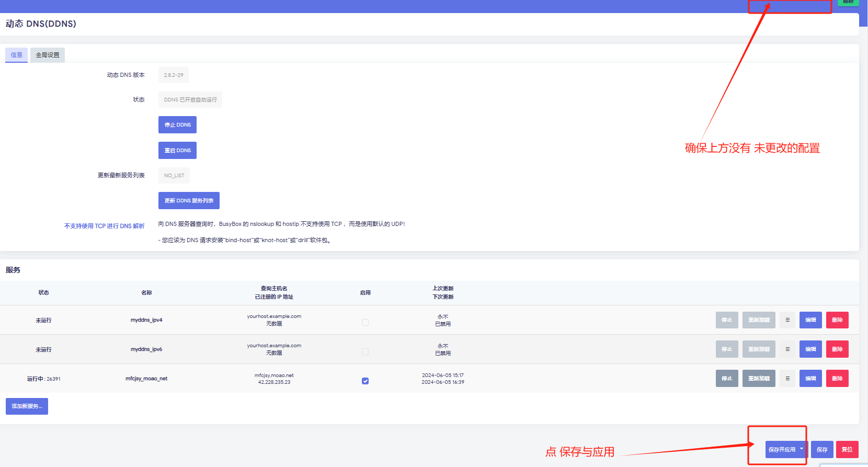Expand the 保存并应用 dropdown arrow
This screenshot has height=467, width=868.
(802, 449)
